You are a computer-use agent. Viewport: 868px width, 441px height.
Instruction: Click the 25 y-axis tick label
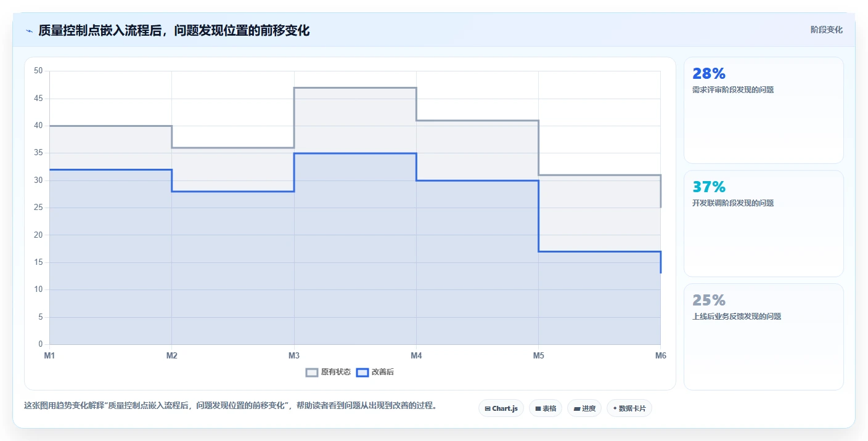(x=38, y=208)
